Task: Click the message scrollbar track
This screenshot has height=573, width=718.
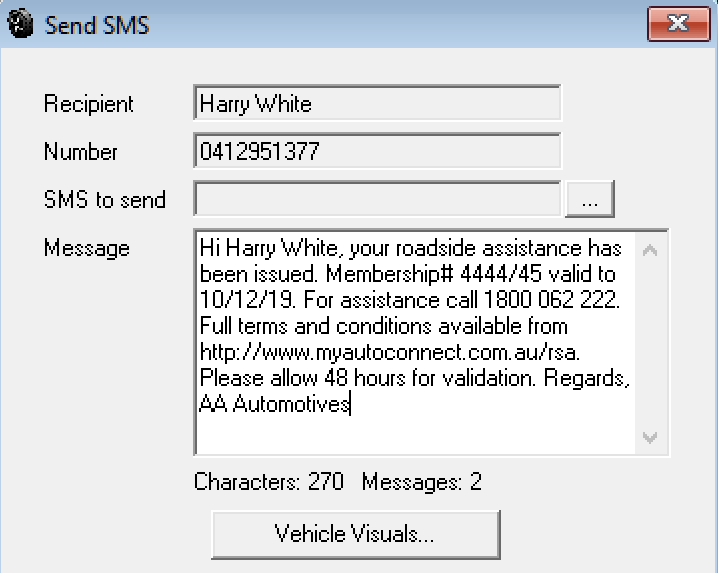Action: [650, 344]
